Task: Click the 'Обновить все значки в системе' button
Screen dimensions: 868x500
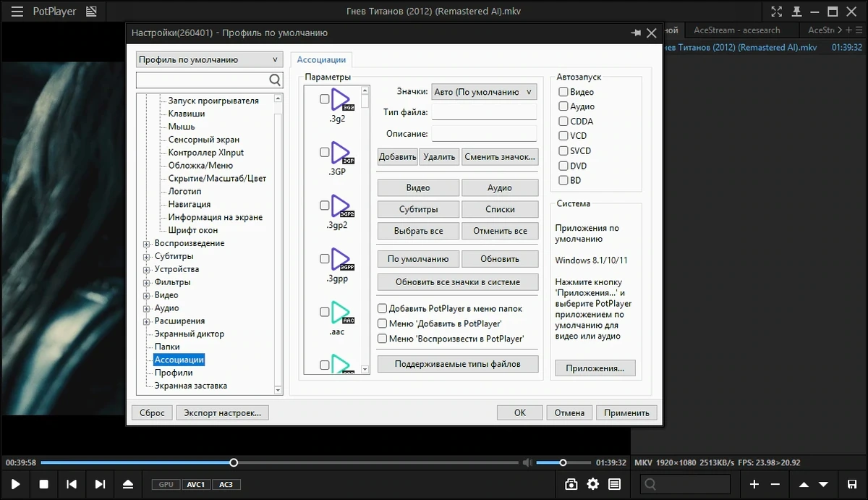Action: click(458, 282)
